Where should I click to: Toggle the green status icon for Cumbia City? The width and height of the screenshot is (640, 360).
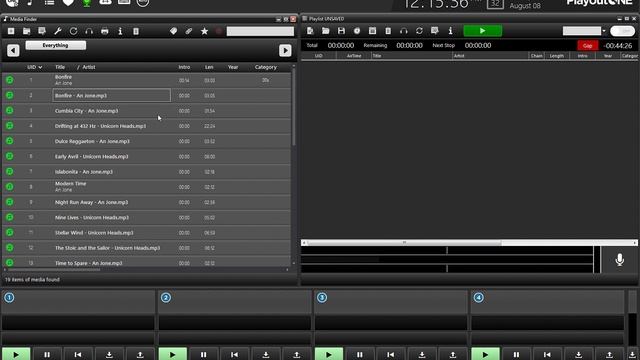[x=10, y=111]
